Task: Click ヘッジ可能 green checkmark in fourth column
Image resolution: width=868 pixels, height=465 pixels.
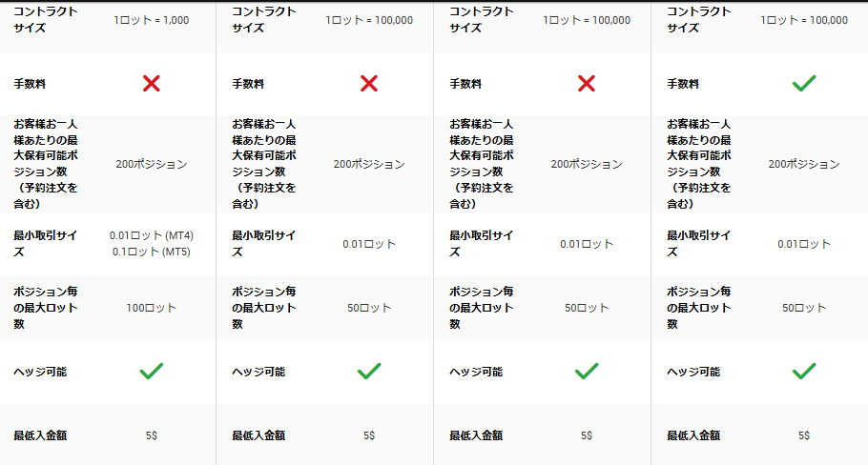Action: [804, 371]
